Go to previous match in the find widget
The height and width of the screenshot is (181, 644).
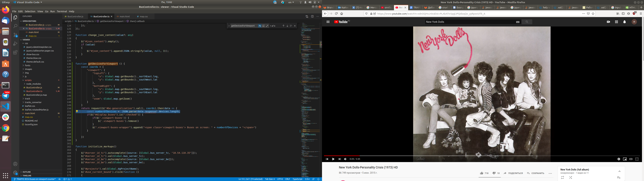[x=283, y=26]
